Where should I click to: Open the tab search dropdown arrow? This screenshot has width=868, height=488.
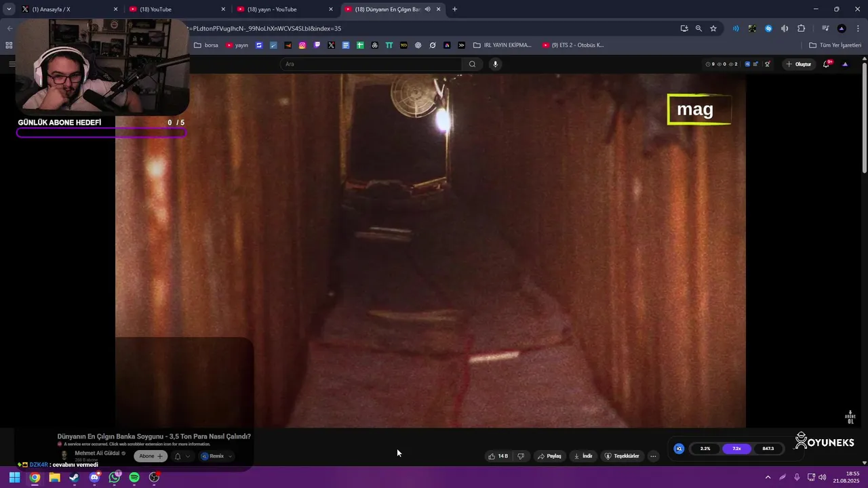click(x=9, y=9)
